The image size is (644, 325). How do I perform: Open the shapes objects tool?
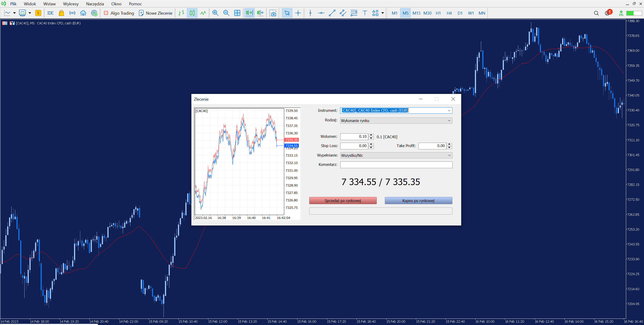click(x=375, y=13)
